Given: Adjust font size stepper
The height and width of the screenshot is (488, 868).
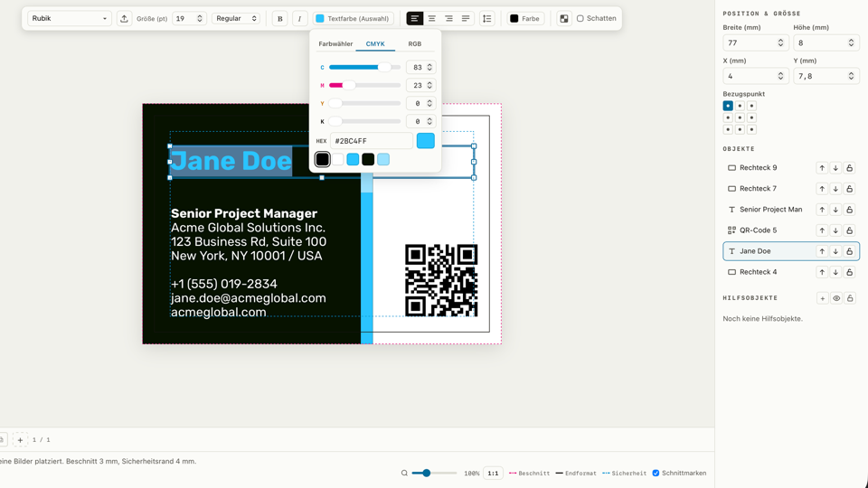Looking at the screenshot, I should point(199,18).
